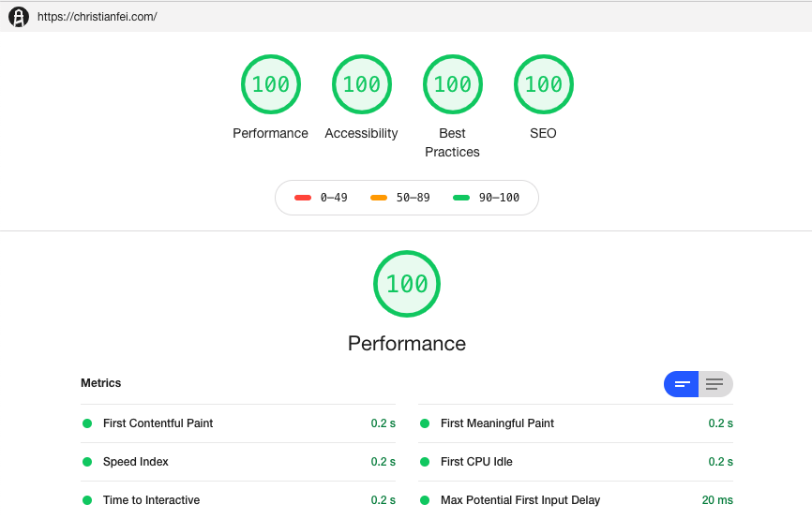Select the First Meaningful Paint metric
The height and width of the screenshot is (519, 812).
[576, 423]
